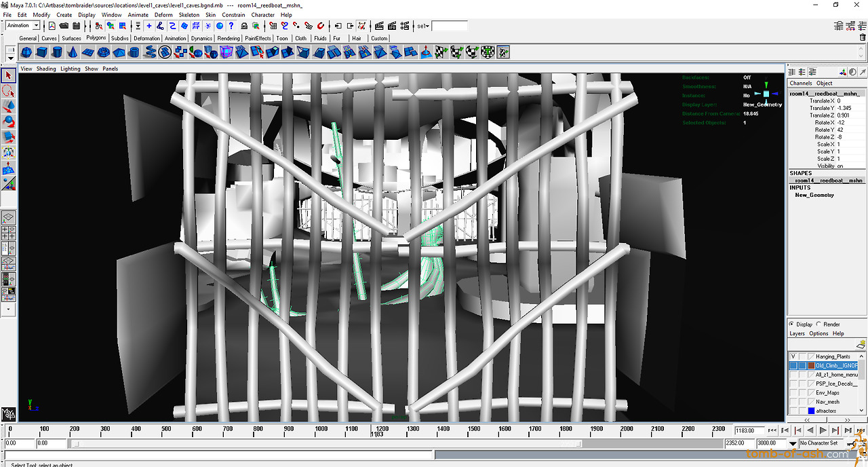Image resolution: width=868 pixels, height=467 pixels.
Task: Click the rightmost icon on the Polygons shelf
Action: coord(503,52)
